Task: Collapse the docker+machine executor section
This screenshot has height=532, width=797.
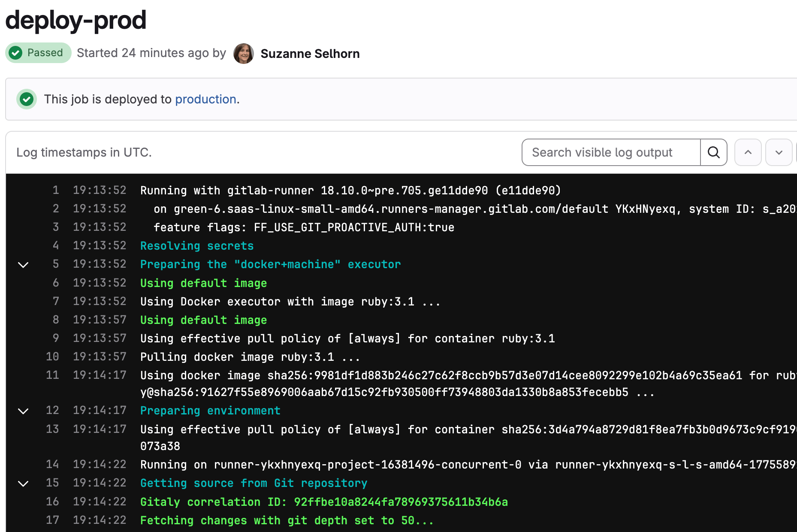Action: [23, 265]
